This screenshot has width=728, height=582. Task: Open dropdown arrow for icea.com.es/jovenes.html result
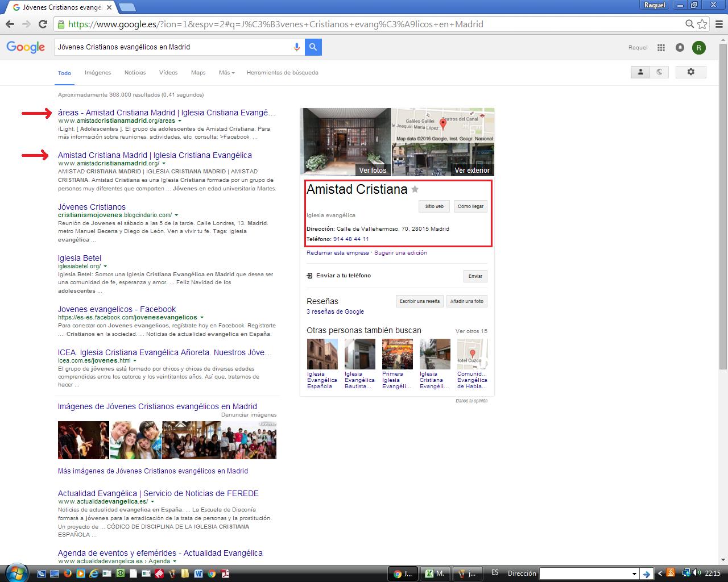[x=135, y=361]
